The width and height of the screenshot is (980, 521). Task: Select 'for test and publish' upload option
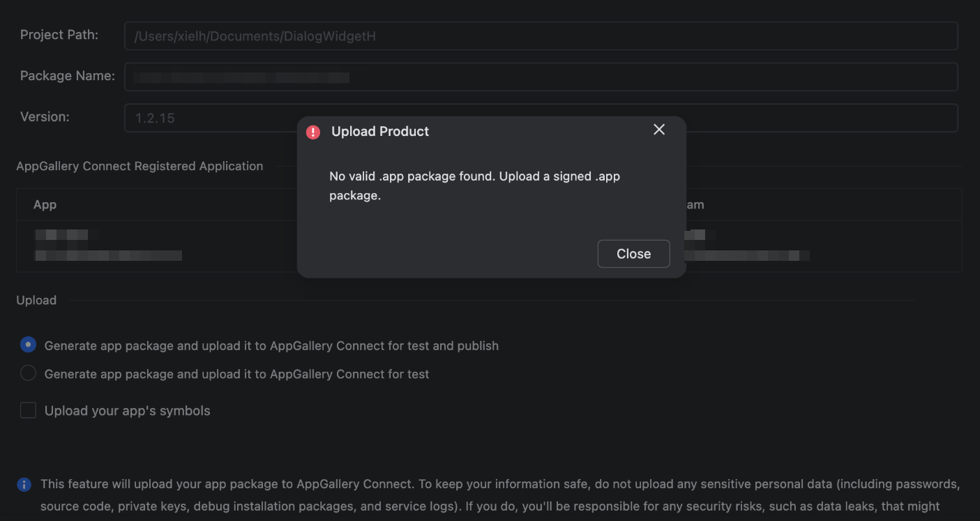click(28, 345)
